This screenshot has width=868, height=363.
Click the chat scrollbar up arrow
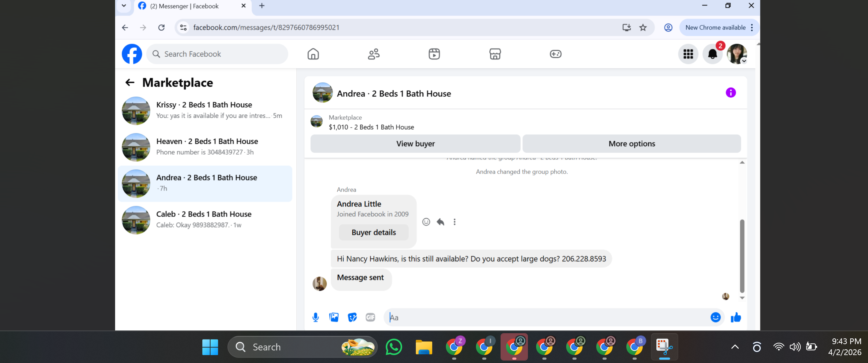[742, 162]
